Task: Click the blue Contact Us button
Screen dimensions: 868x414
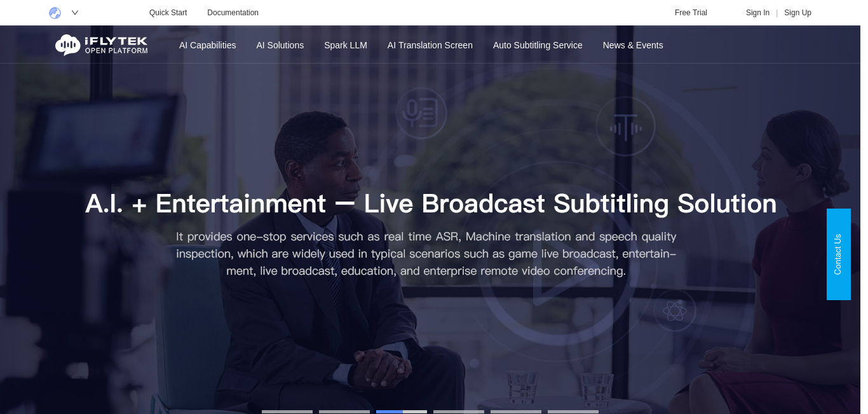Action: 839,254
